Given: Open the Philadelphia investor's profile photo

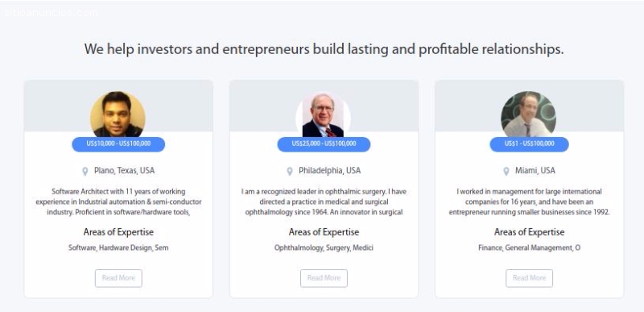Looking at the screenshot, I should point(324,114).
